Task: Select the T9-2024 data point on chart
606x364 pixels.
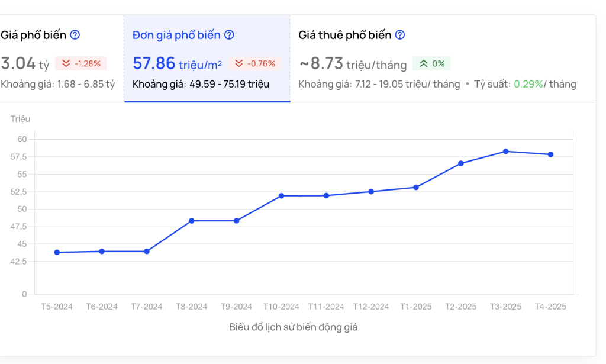Action: click(237, 221)
